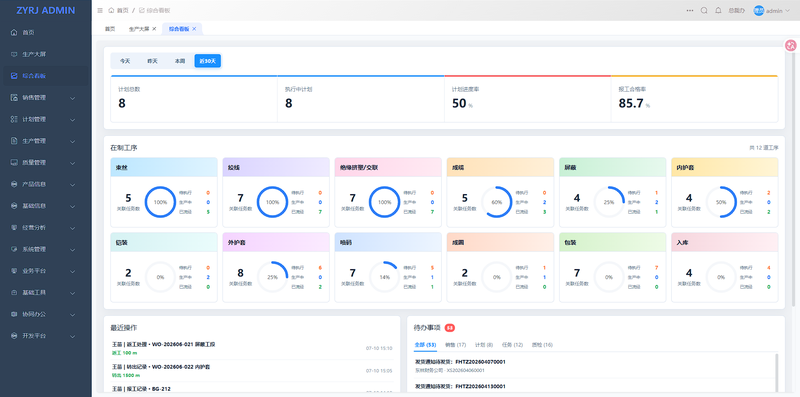Click the three-dots more options icon
The width and height of the screenshot is (800, 397).
pos(690,10)
